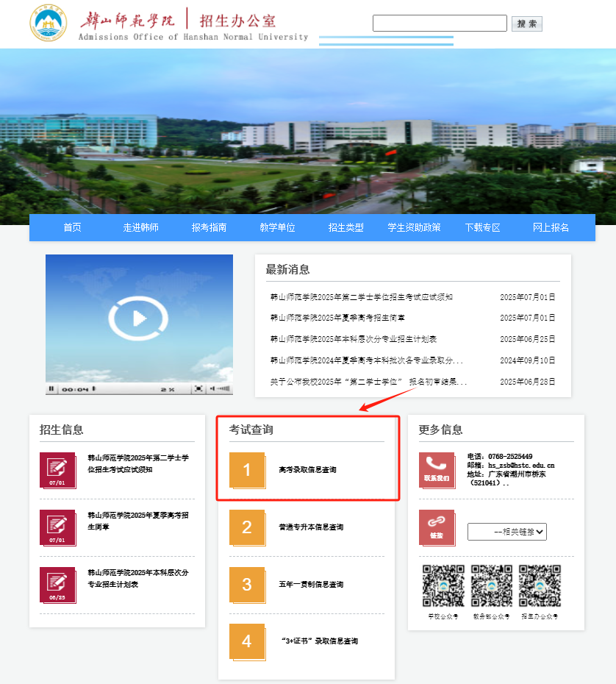This screenshot has width=616, height=684.
Task: Click the orange 3 icon beside 五年一贯制信息查询
Action: click(x=247, y=585)
